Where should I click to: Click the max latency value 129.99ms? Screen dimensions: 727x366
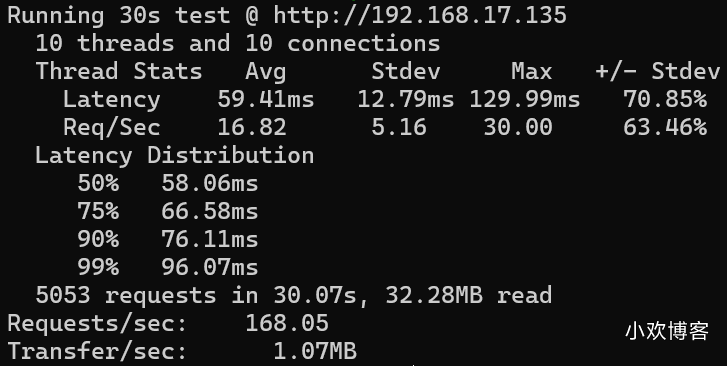coord(524,99)
